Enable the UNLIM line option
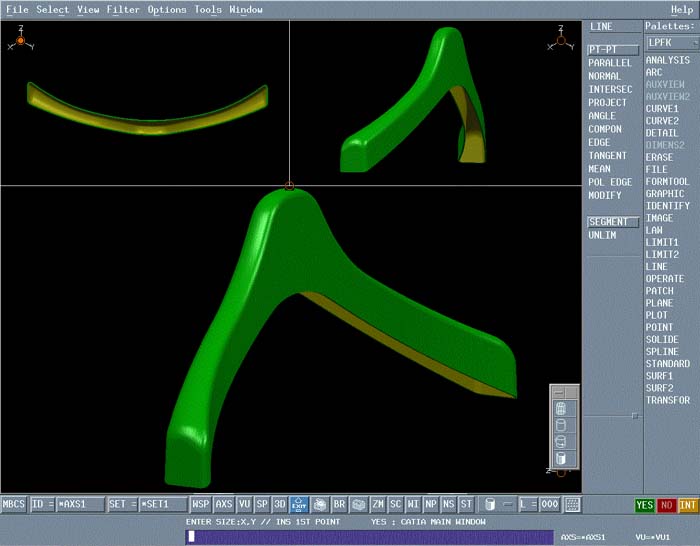 click(602, 235)
